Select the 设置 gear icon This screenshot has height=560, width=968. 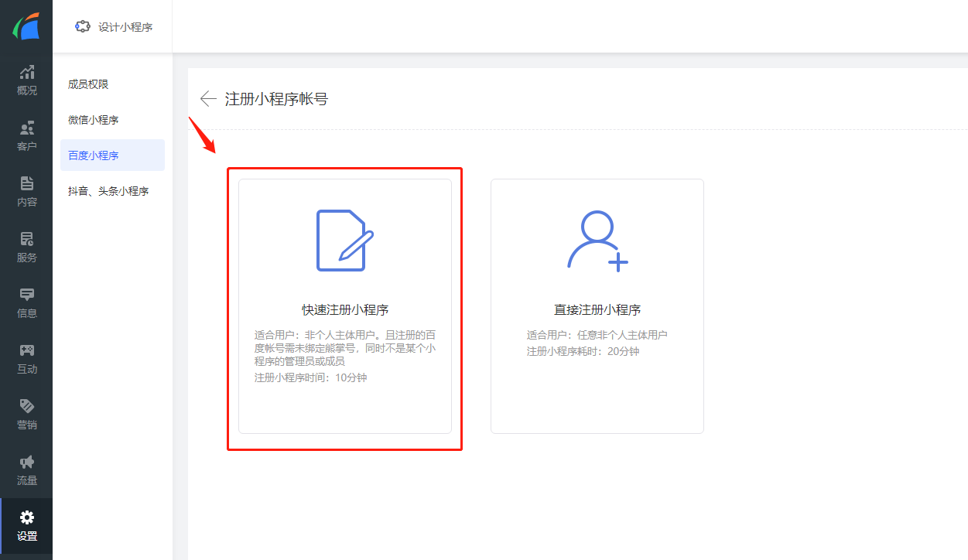[26, 517]
